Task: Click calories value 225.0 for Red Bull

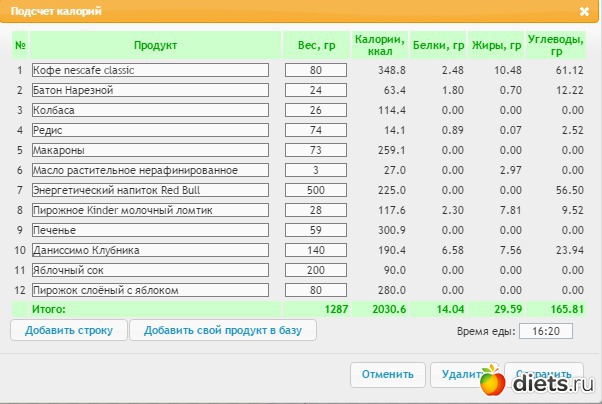Action: (392, 190)
